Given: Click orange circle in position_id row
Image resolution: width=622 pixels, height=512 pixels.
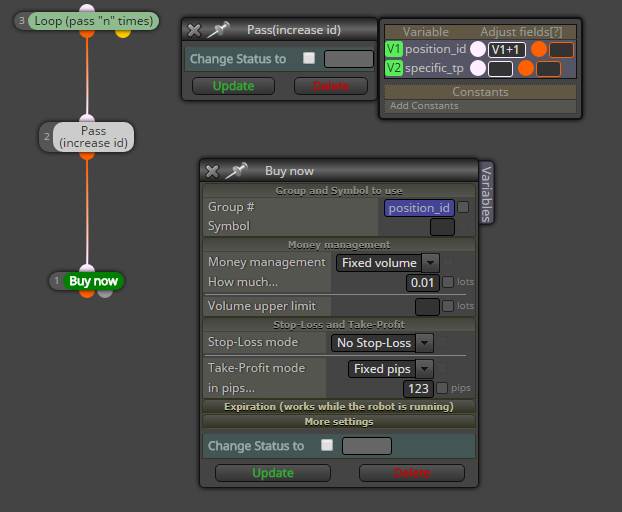Looking at the screenshot, I should click(539, 49).
